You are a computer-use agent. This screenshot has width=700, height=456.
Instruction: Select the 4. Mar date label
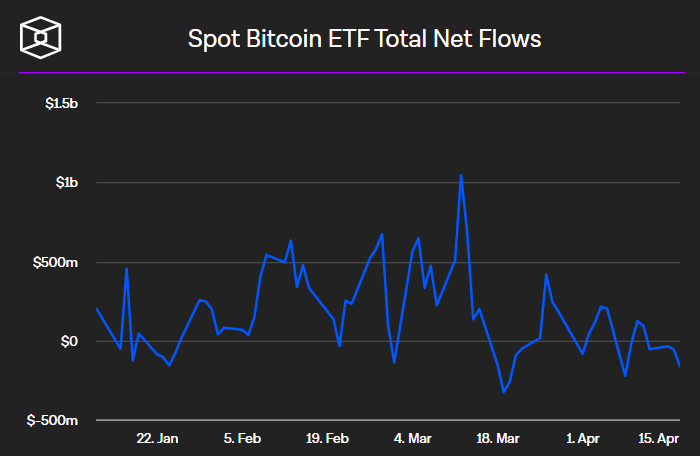click(413, 438)
